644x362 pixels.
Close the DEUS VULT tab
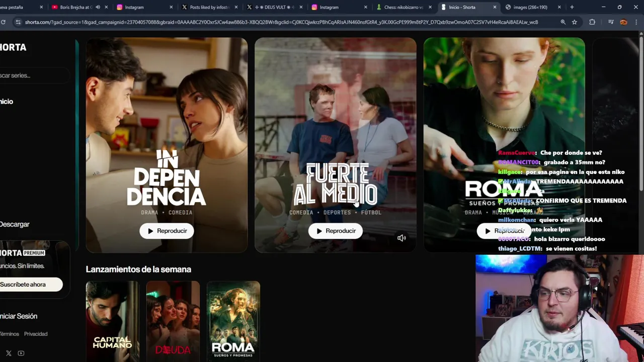[301, 7]
